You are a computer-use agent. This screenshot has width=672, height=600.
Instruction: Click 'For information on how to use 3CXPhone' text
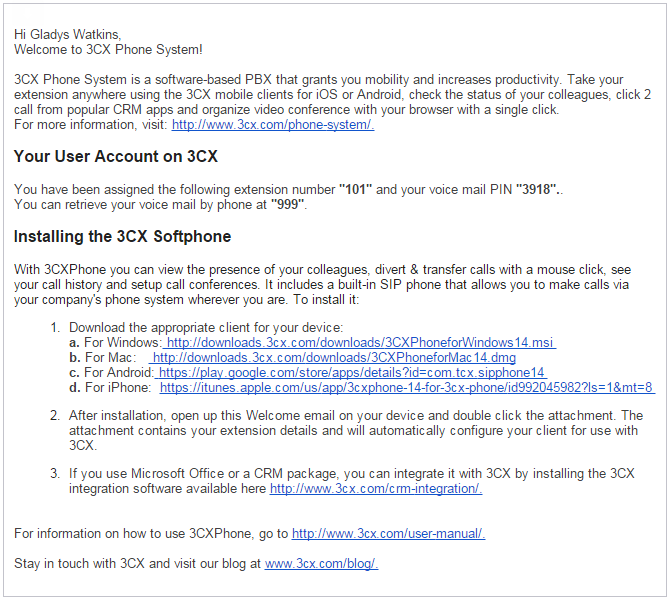coord(135,534)
